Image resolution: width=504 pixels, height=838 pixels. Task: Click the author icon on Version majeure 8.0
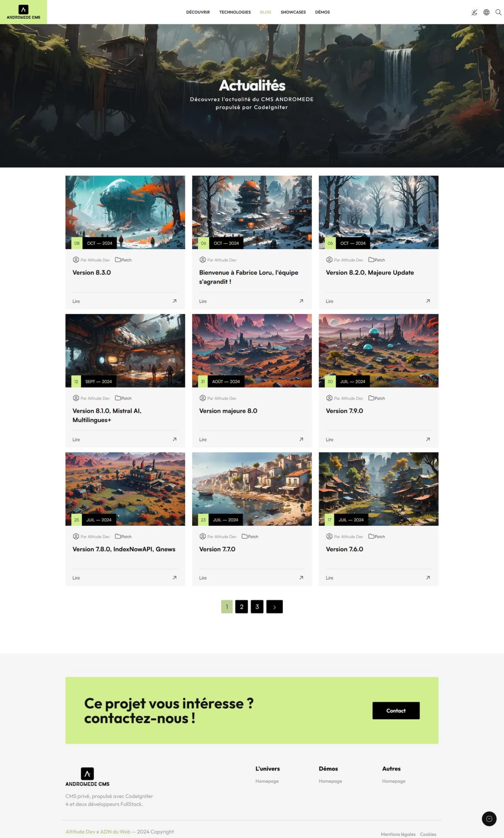point(203,398)
